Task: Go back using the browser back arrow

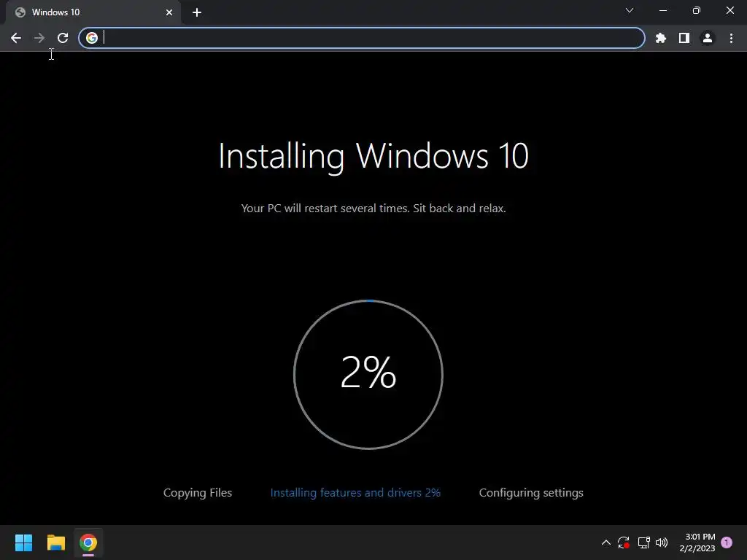Action: tap(16, 38)
